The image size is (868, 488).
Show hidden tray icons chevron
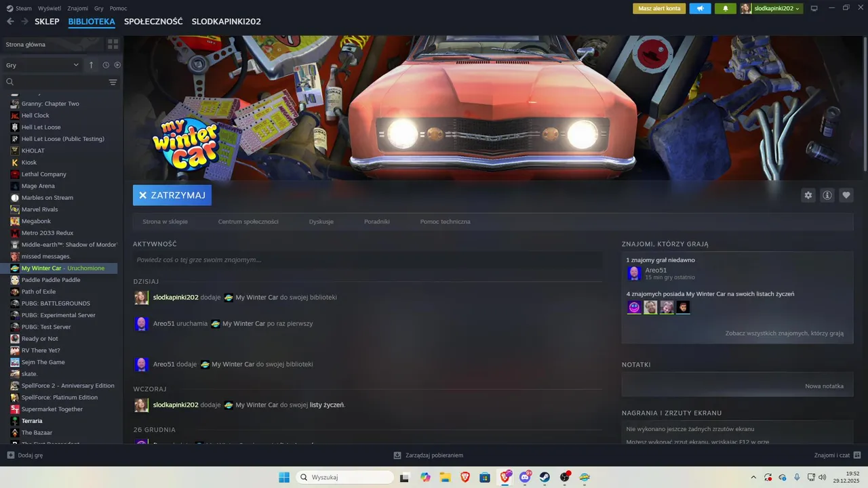coord(753,477)
